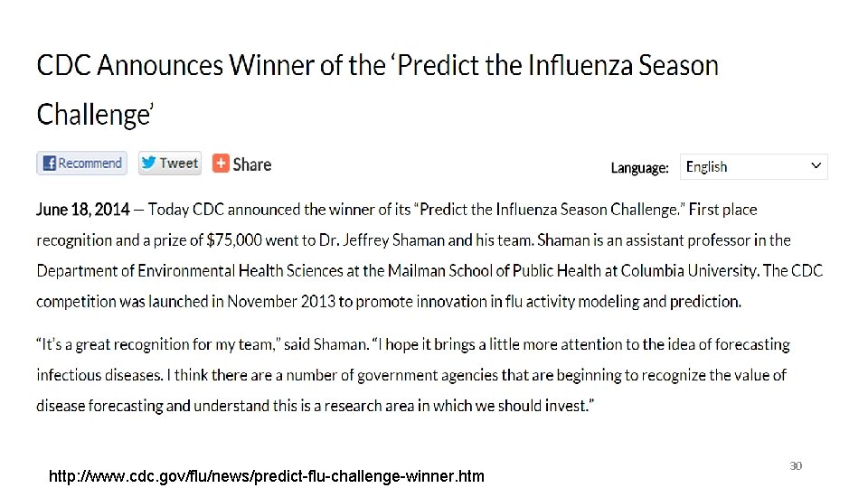This screenshot has height=488, width=868.
Task: Click the slide number 30
Action: [796, 466]
